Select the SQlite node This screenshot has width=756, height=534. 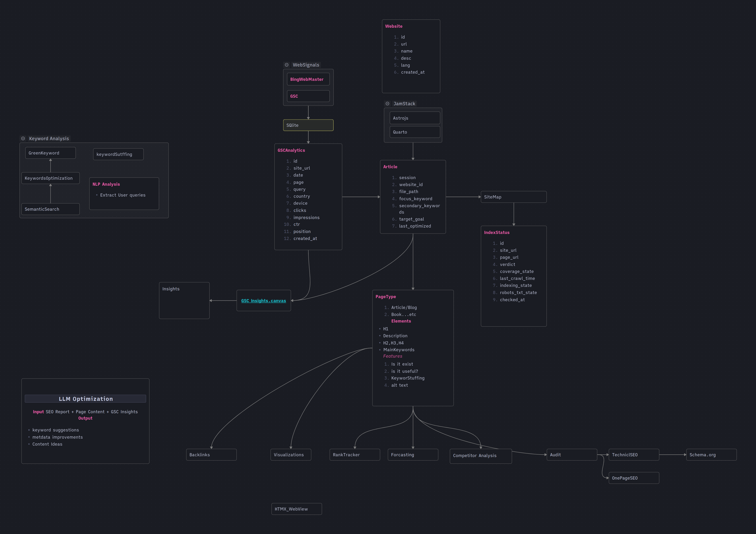[x=308, y=125]
